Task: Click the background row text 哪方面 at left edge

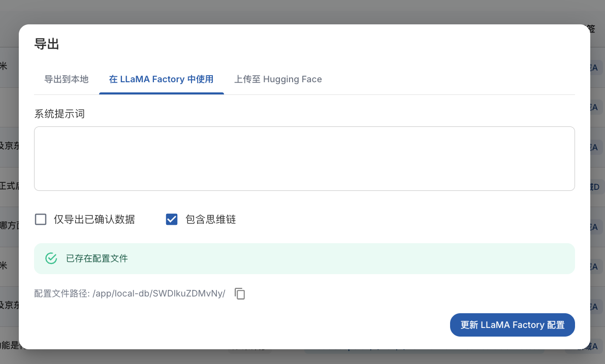Action: pos(9,226)
